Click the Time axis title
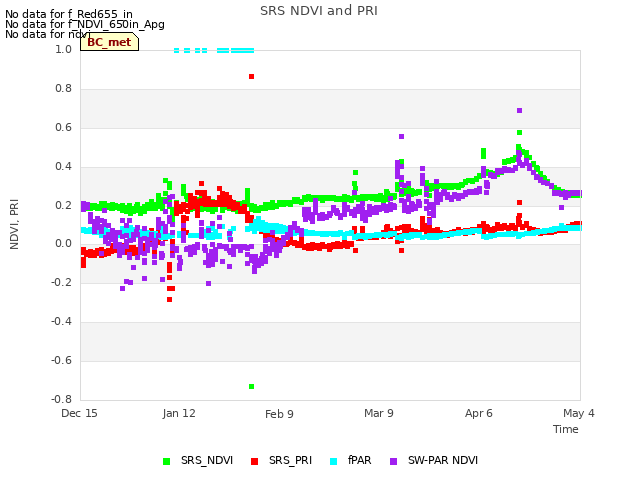The width and height of the screenshot is (640, 480). 566,429
